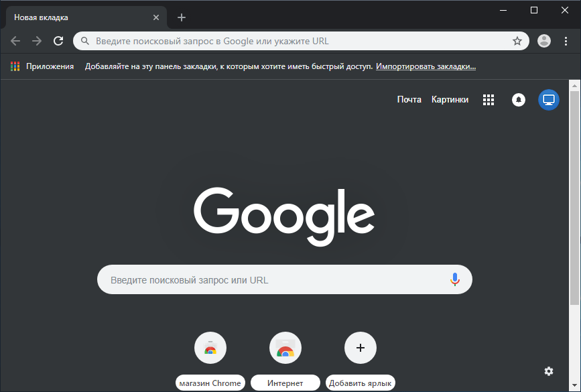Image resolution: width=581 pixels, height=392 pixels.
Task: Click the Добавить ярлык label
Action: [x=360, y=383]
